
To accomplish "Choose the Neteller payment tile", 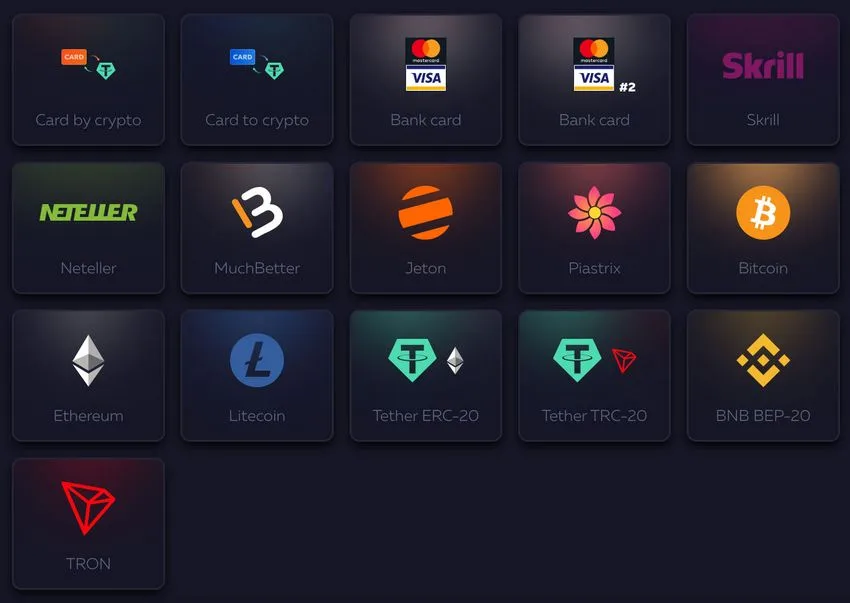I will (x=88, y=228).
